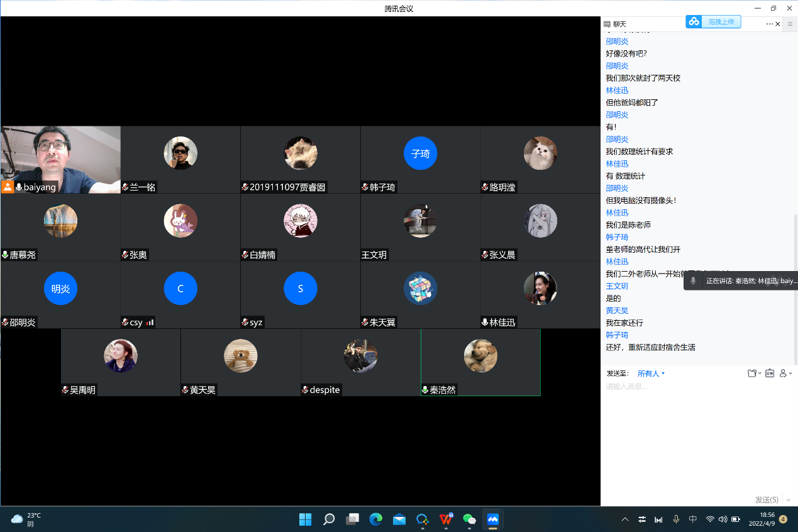Image resolution: width=798 pixels, height=532 pixels.
Task: Click the chat panel hamburger menu icon
Action: coord(790,24)
